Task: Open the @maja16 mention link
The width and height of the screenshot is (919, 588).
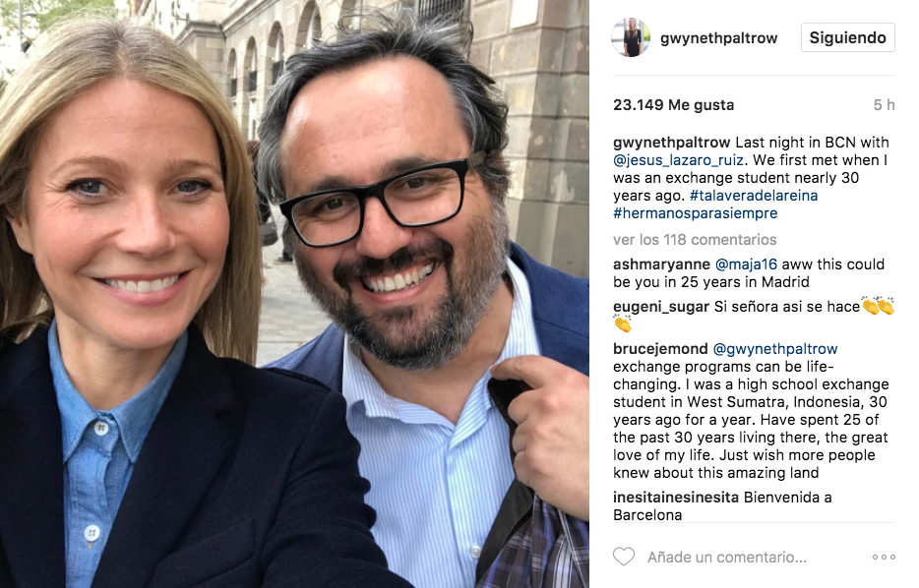Action: [746, 265]
